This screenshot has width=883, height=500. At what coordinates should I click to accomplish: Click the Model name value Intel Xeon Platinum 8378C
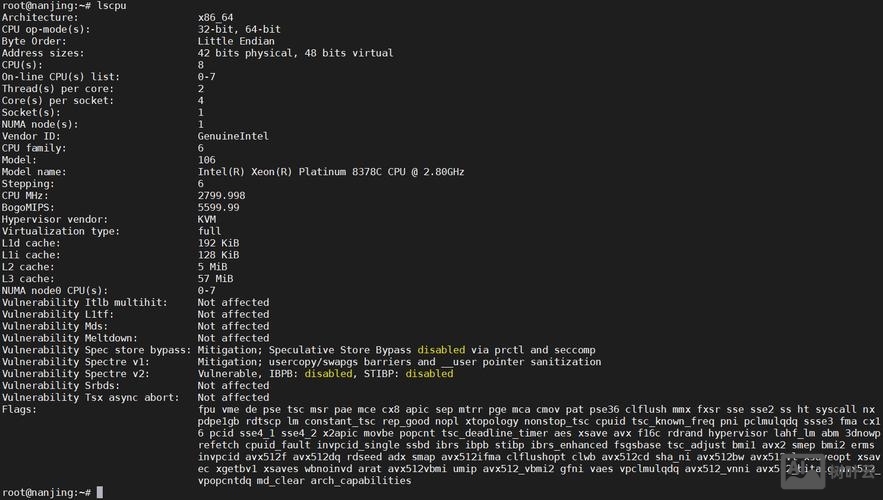click(331, 172)
